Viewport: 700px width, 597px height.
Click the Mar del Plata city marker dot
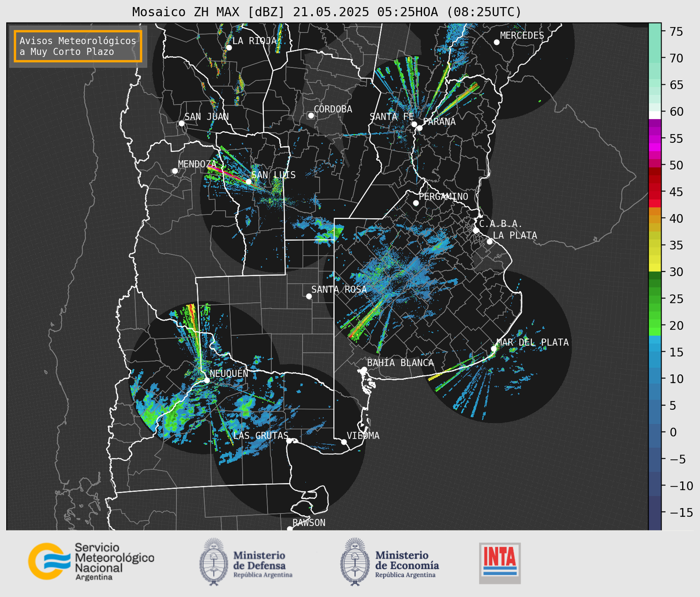point(493,349)
